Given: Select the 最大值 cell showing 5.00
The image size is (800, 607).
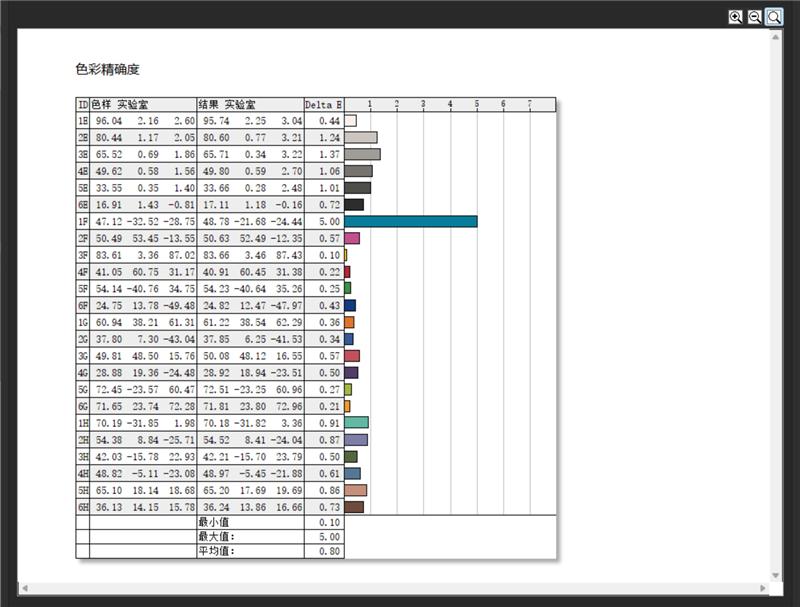Looking at the screenshot, I should [330, 537].
